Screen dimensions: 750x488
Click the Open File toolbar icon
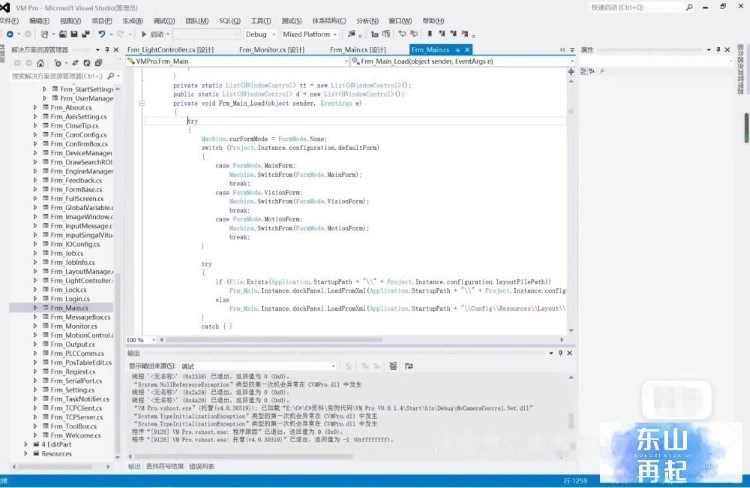pos(63,34)
